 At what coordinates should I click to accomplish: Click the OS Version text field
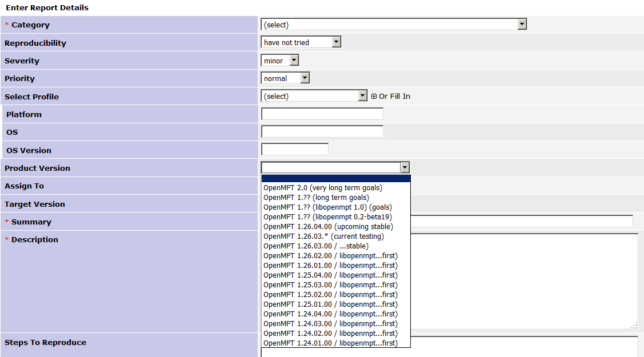(x=294, y=150)
